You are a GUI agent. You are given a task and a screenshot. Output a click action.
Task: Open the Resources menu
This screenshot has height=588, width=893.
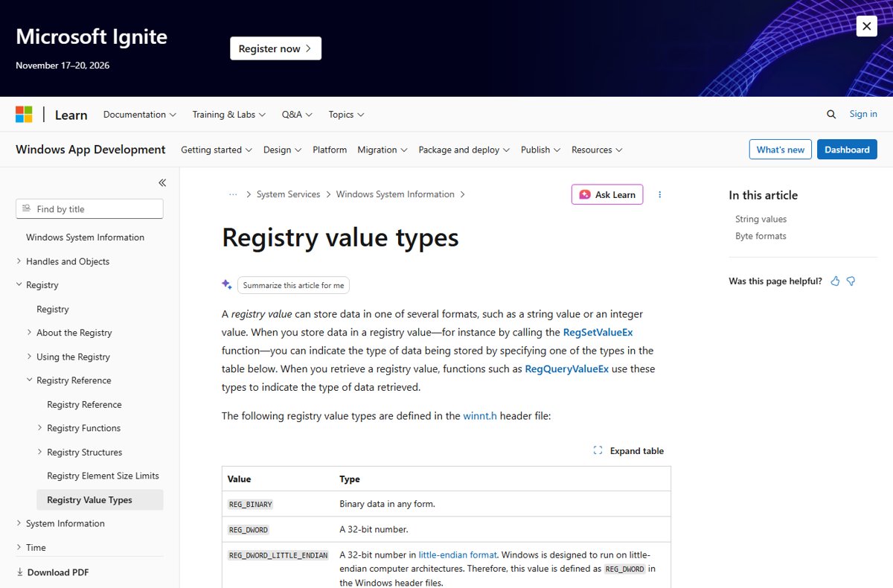click(x=597, y=150)
